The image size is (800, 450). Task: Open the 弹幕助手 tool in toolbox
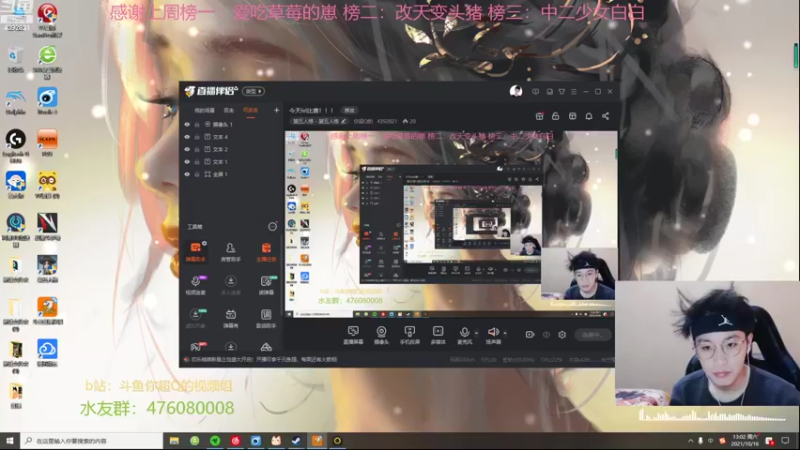coord(195,252)
